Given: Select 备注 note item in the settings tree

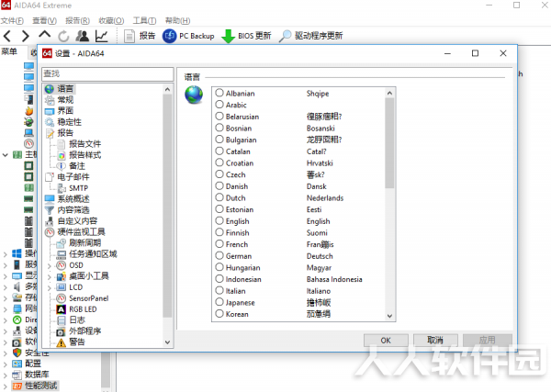Looking at the screenshot, I should tap(71, 166).
